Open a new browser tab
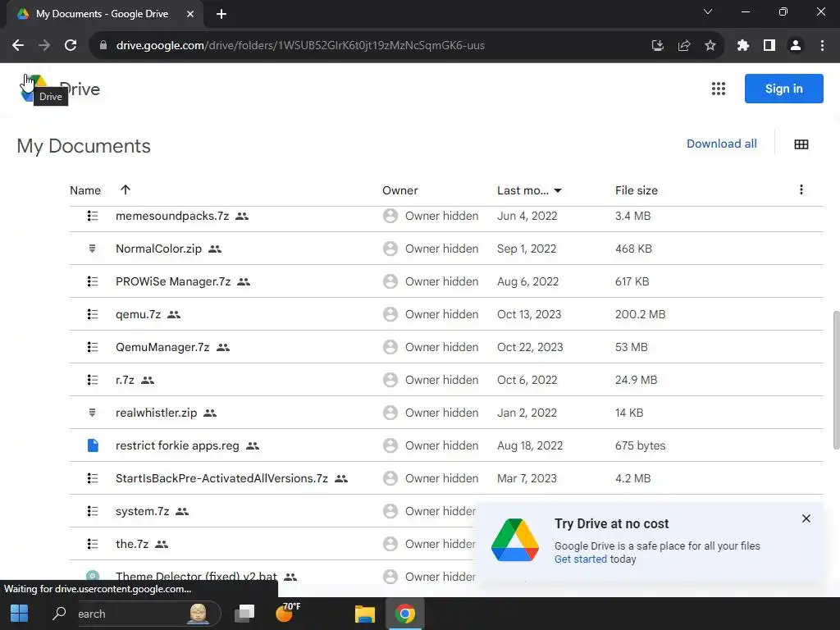This screenshot has height=630, width=840. [x=221, y=14]
